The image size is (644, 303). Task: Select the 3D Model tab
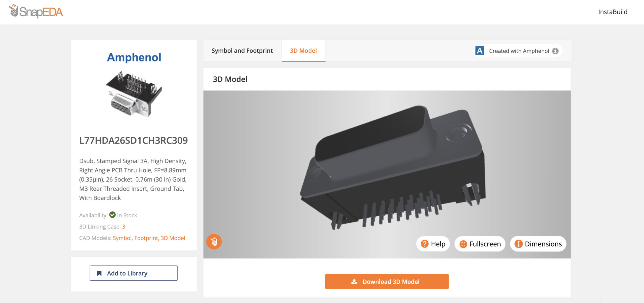click(x=303, y=51)
